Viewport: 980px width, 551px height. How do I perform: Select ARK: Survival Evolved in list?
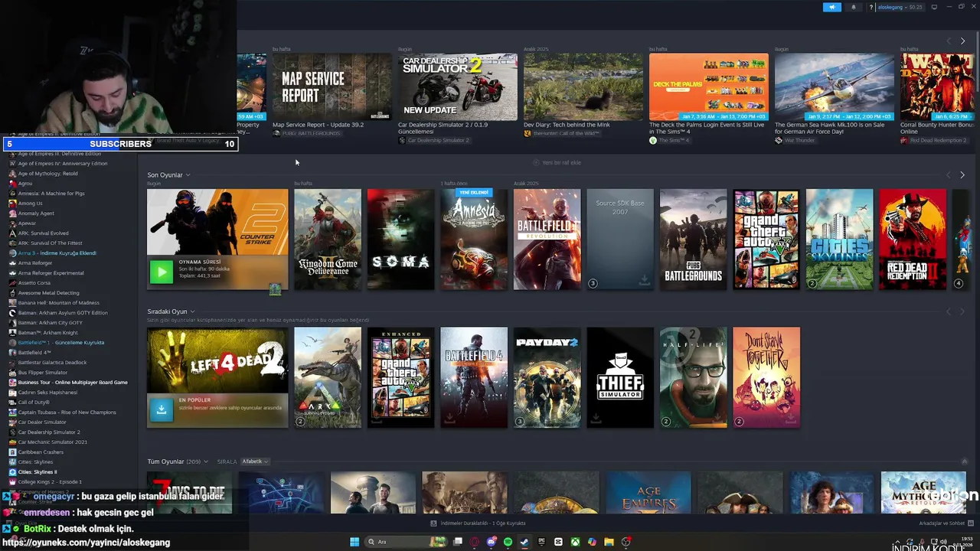(44, 233)
